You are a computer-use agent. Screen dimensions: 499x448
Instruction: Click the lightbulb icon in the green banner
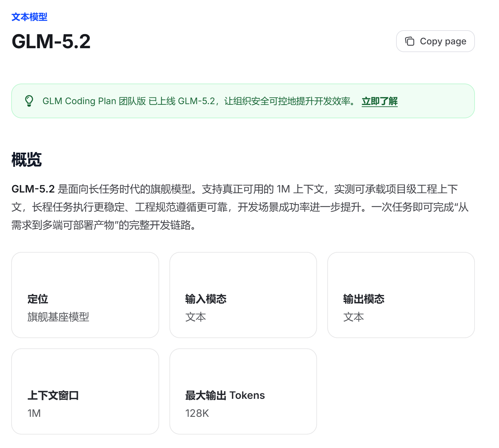[29, 101]
